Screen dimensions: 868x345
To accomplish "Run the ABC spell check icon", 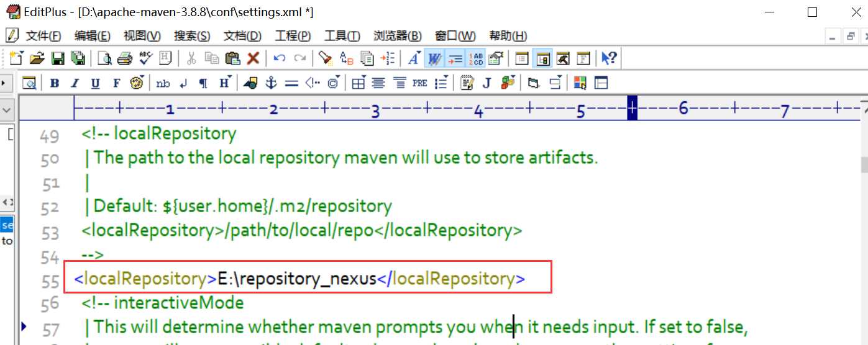I will [146, 58].
